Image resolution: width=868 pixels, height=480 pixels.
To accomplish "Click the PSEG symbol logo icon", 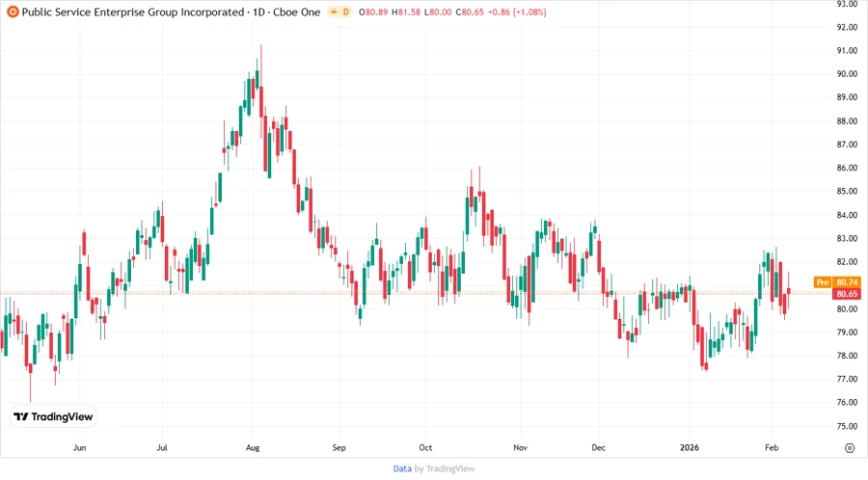I will pos(13,12).
